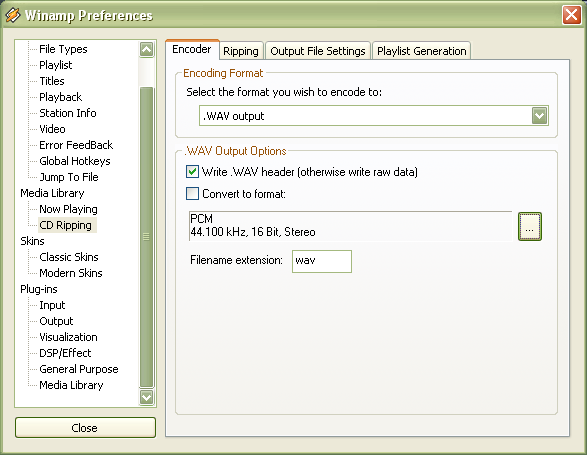Select Visualization plug-ins tree item

click(68, 337)
